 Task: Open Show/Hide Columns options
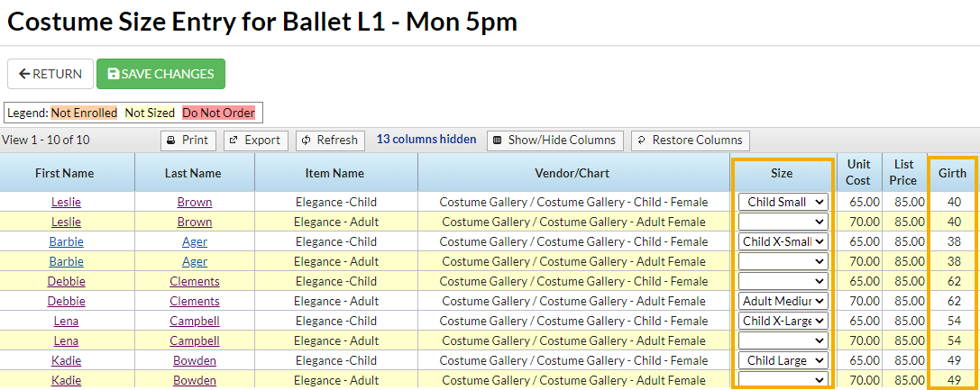[x=554, y=141]
